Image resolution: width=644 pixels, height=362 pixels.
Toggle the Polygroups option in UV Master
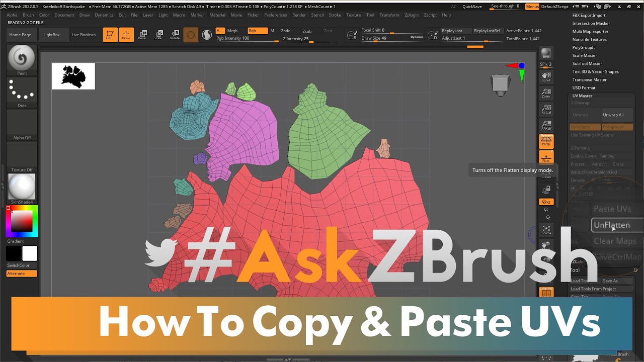617,127
